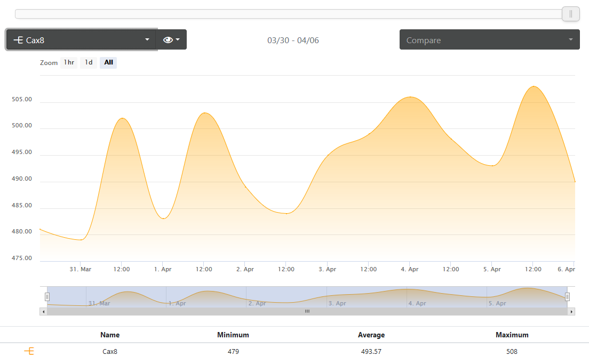Click the Cax8 series icon in dropdown

click(x=18, y=40)
